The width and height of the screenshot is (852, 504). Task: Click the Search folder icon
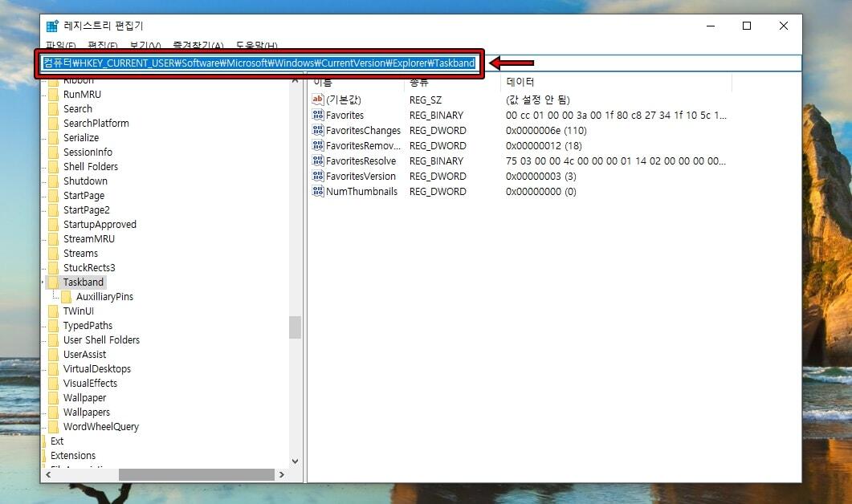53,108
